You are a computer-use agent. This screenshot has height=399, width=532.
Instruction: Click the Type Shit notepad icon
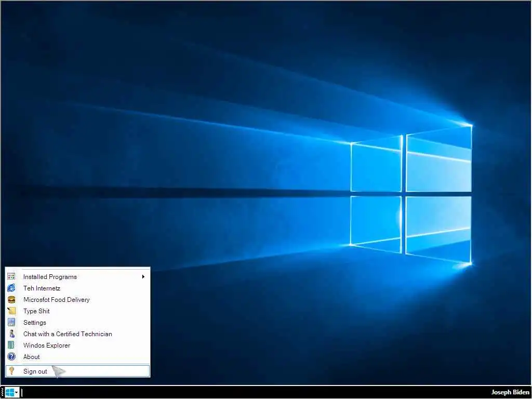[x=11, y=311]
